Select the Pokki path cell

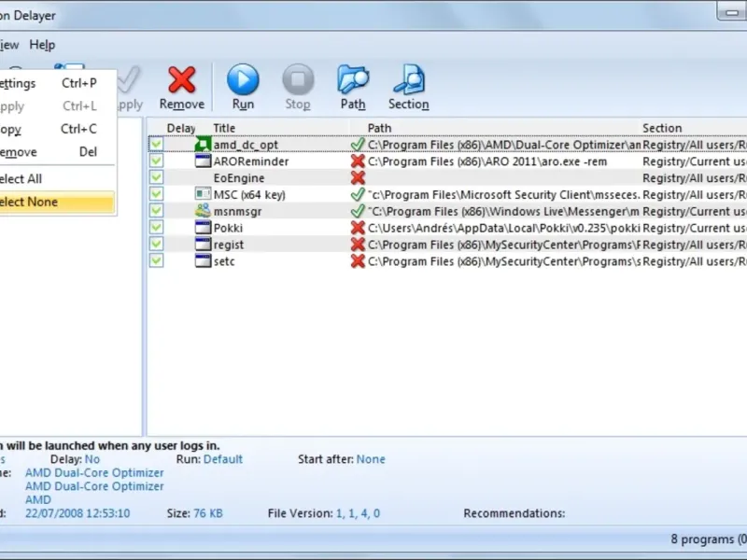click(503, 228)
